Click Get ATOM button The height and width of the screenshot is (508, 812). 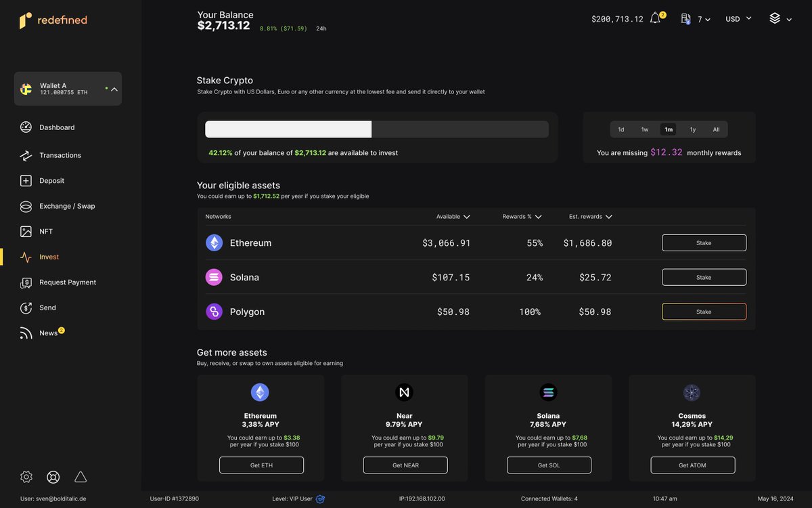(x=693, y=465)
